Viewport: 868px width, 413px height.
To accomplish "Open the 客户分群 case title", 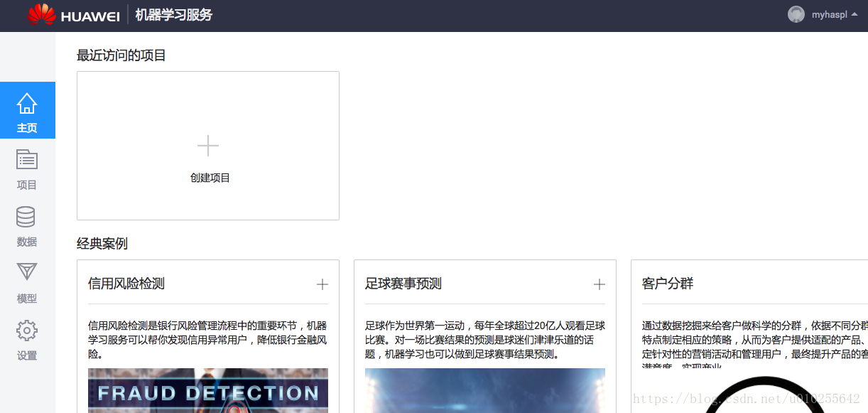I will 668,284.
